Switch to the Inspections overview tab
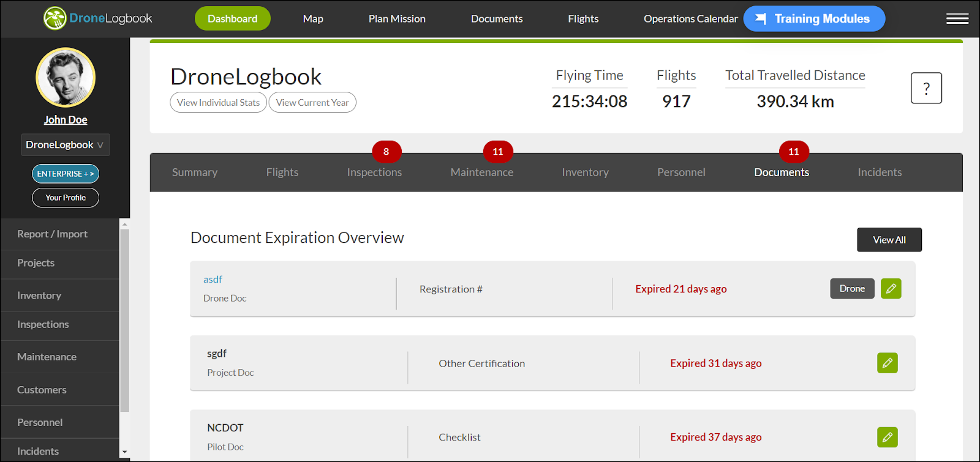Image resolution: width=980 pixels, height=462 pixels. pos(374,173)
